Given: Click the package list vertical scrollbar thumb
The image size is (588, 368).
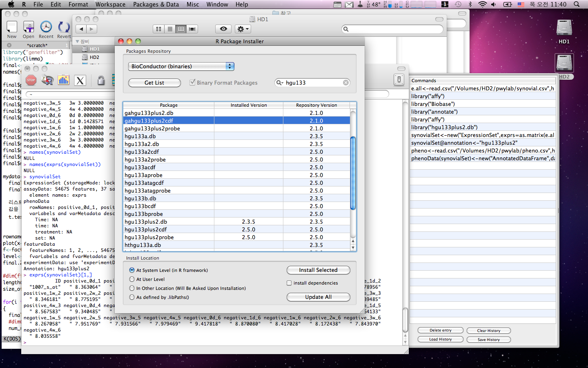Looking at the screenshot, I should coord(353,173).
